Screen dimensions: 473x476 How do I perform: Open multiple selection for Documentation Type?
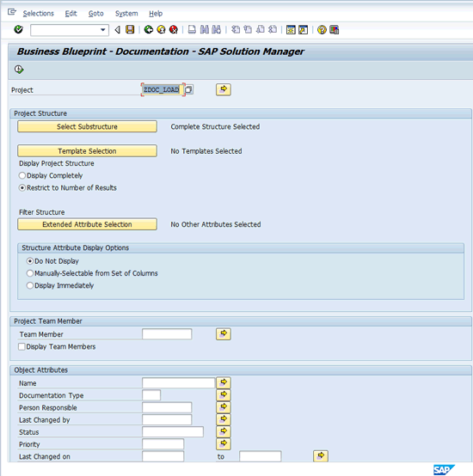[224, 395]
